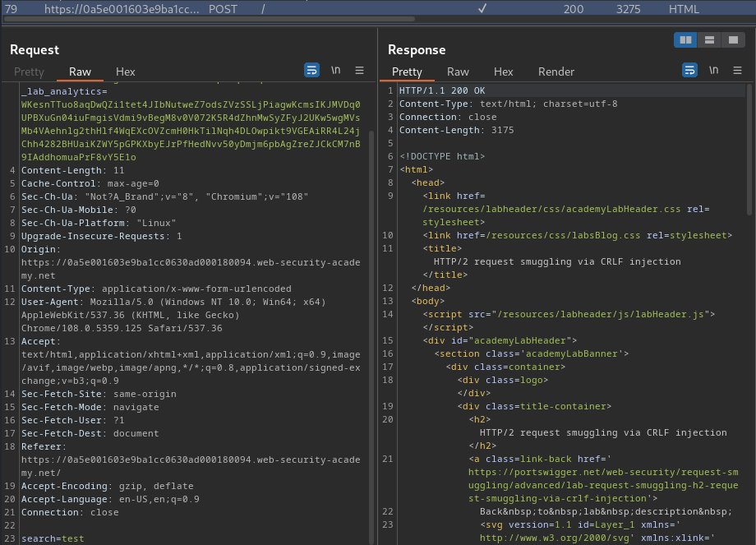
Task: Click the <section class='academyLabBanner'> line
Action: [x=532, y=354]
